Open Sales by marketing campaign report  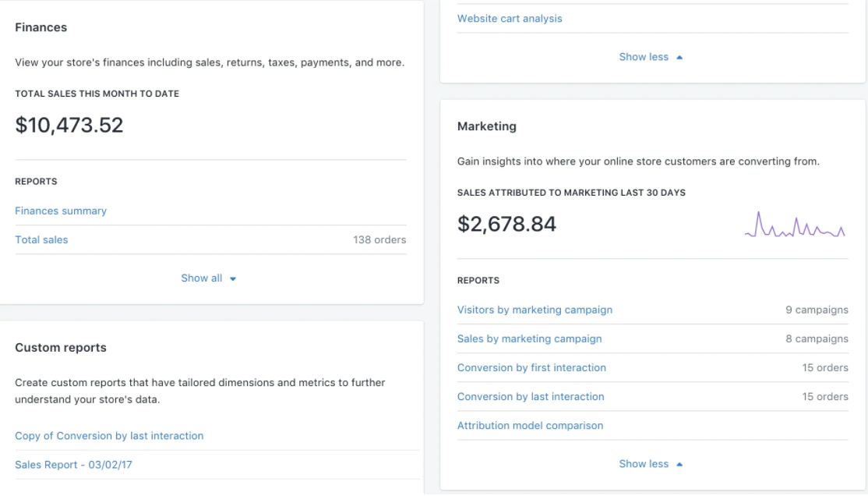tap(529, 338)
